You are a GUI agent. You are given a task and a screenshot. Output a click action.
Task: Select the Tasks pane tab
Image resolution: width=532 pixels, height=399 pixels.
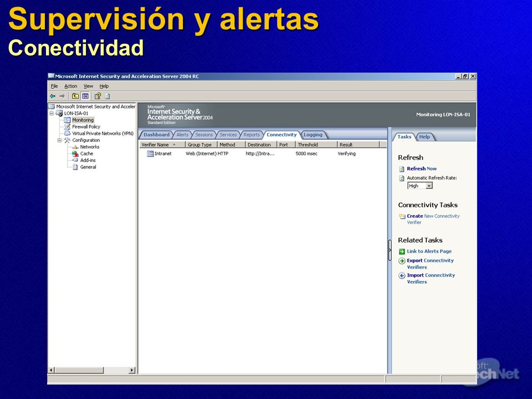point(404,137)
